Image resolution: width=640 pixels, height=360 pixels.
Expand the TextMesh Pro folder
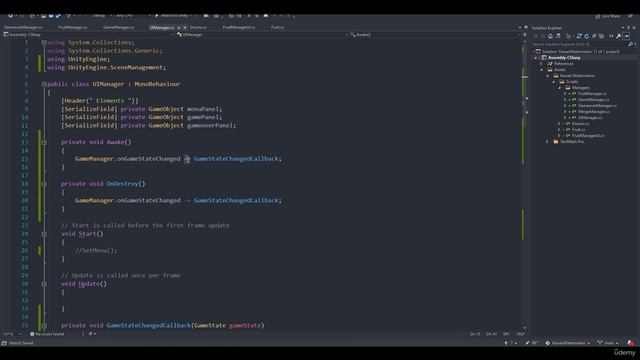pyautogui.click(x=548, y=142)
